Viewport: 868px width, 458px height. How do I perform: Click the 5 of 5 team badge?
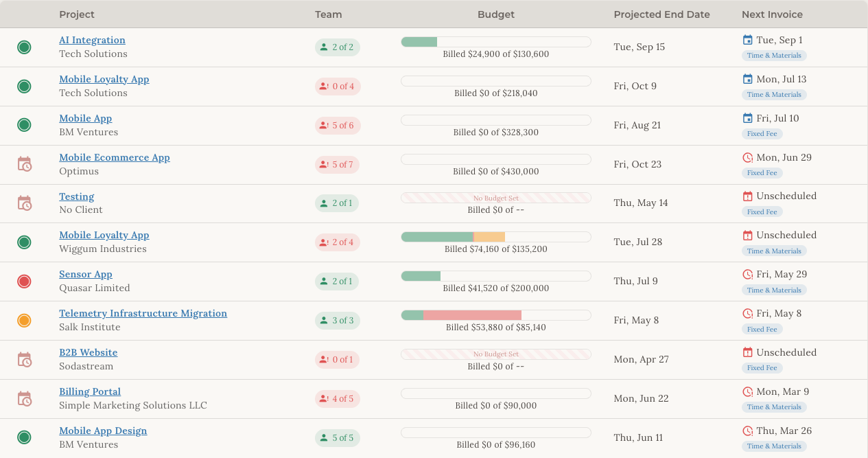[337, 438]
